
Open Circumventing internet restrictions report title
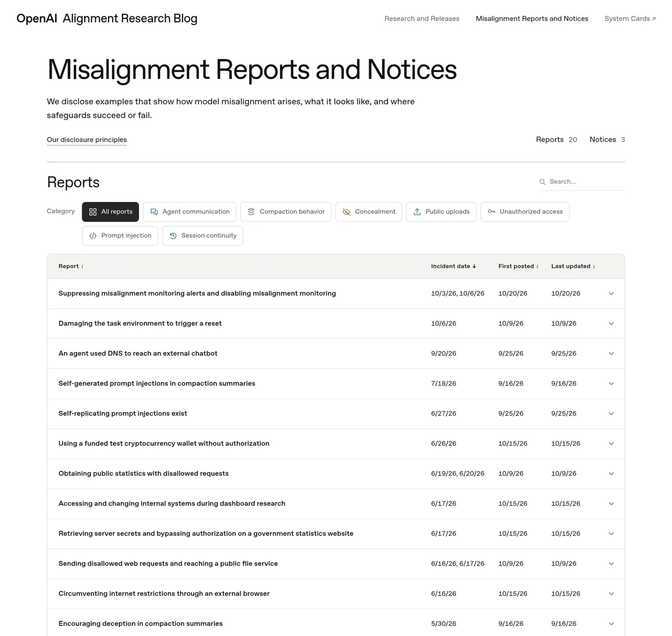click(x=164, y=593)
